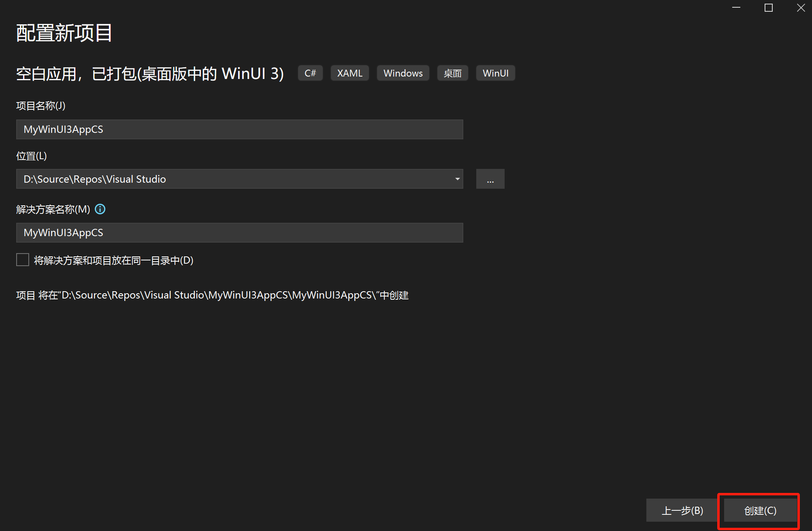Click the 桌面 desktop tag
The height and width of the screenshot is (531, 812).
452,73
